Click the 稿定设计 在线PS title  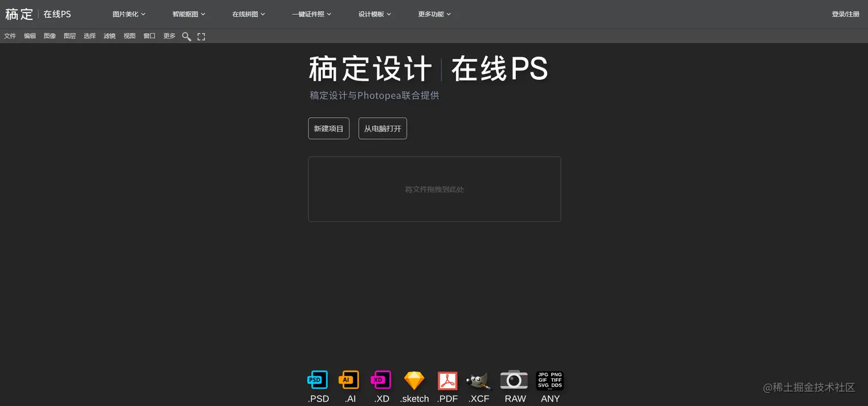(428, 69)
